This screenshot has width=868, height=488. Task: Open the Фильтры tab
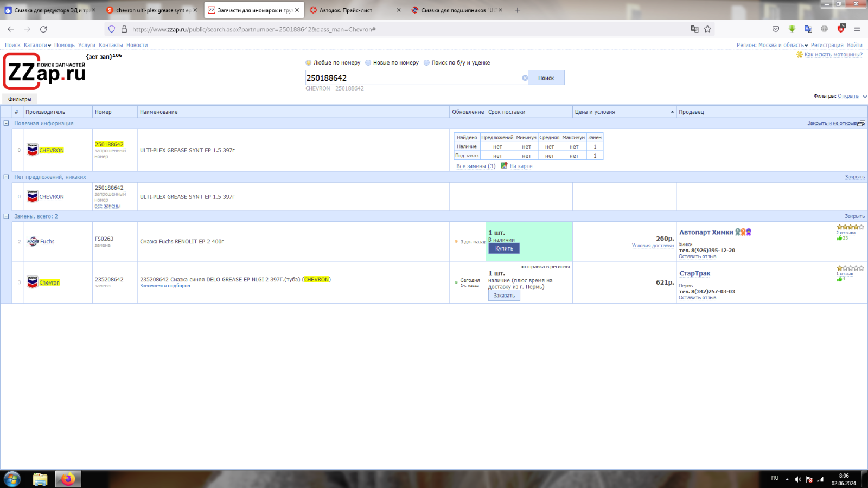click(x=20, y=99)
